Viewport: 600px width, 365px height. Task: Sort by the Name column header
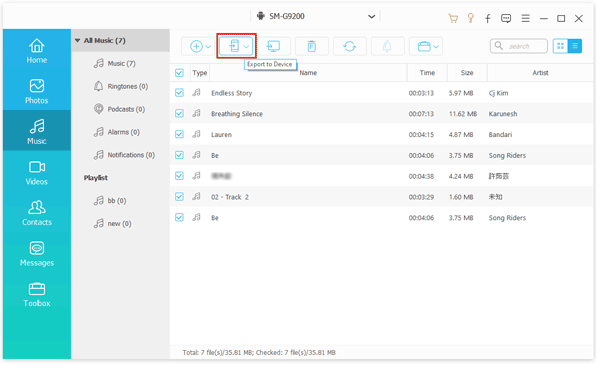click(308, 73)
